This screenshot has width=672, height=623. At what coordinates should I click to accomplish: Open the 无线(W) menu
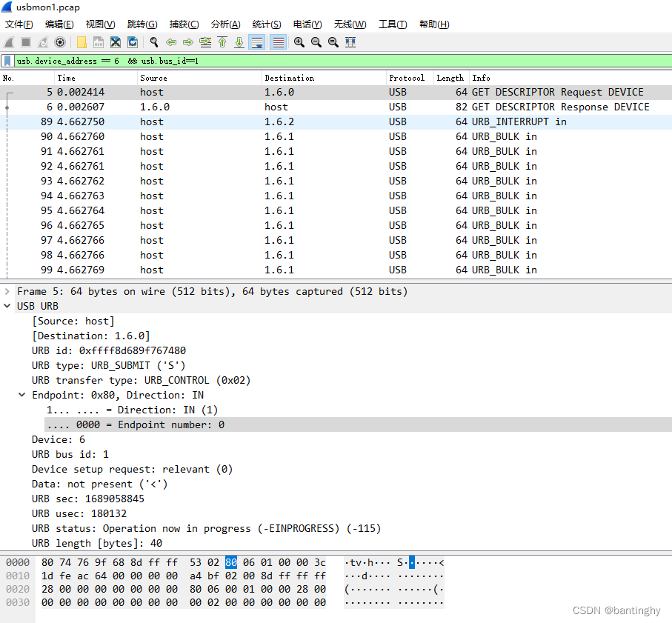[x=350, y=24]
